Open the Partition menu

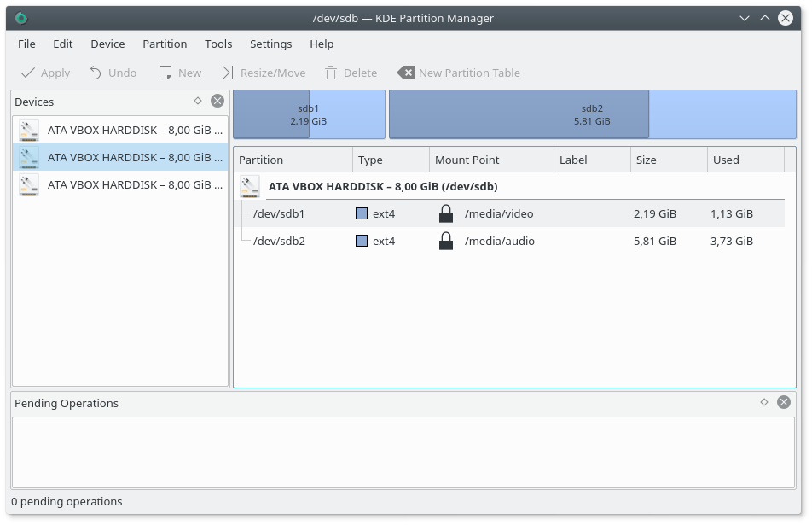165,44
